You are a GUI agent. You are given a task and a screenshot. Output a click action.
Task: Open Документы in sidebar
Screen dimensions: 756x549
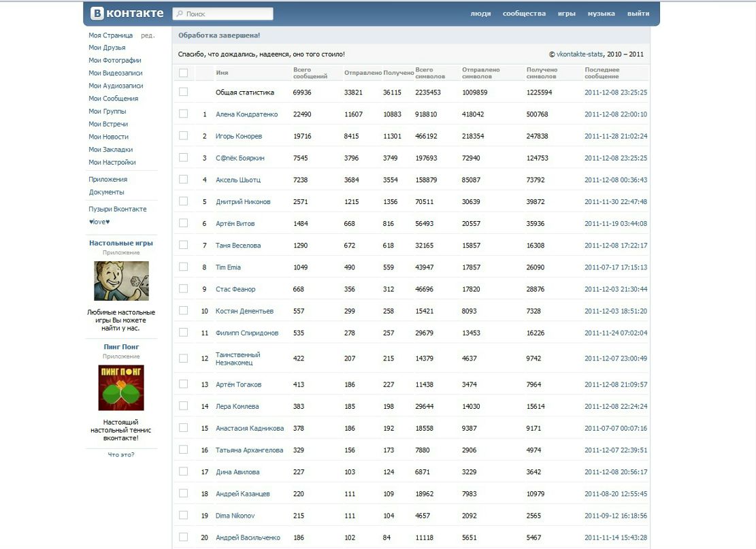[x=106, y=192]
